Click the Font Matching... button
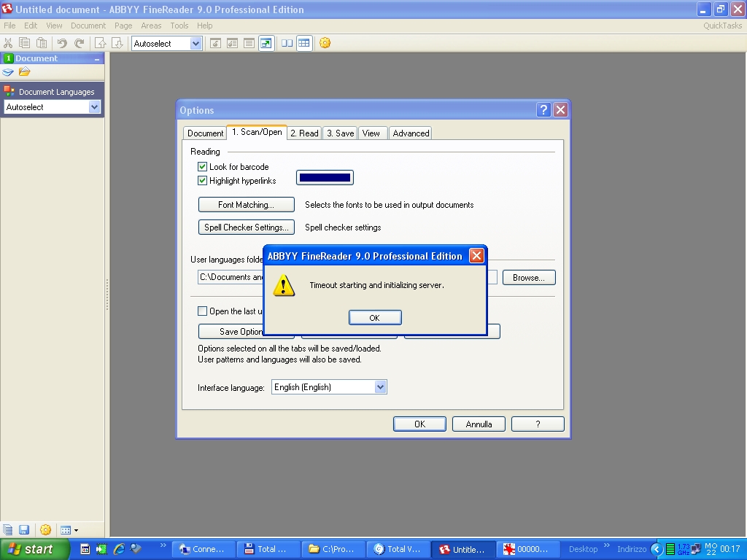 pos(247,205)
